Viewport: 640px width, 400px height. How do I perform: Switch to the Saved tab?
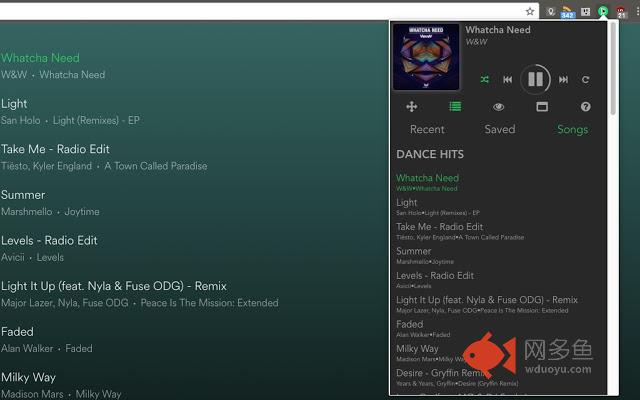tap(500, 129)
